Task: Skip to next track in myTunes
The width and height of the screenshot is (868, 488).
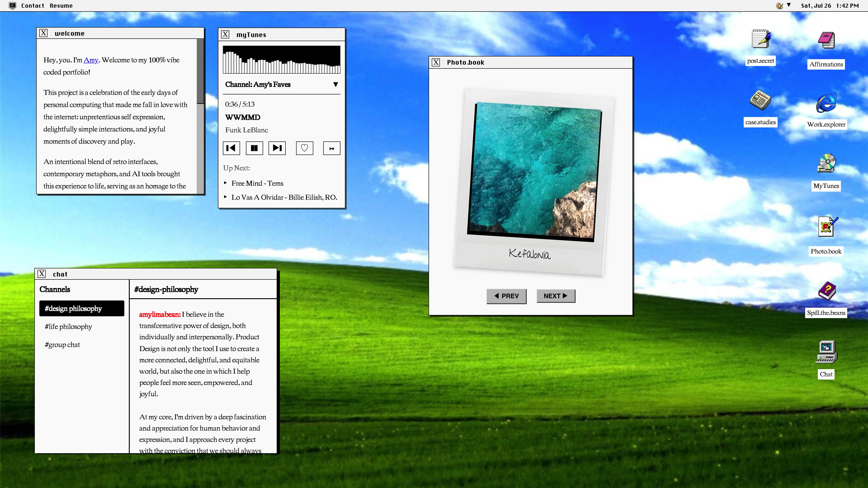Action: pyautogui.click(x=277, y=148)
